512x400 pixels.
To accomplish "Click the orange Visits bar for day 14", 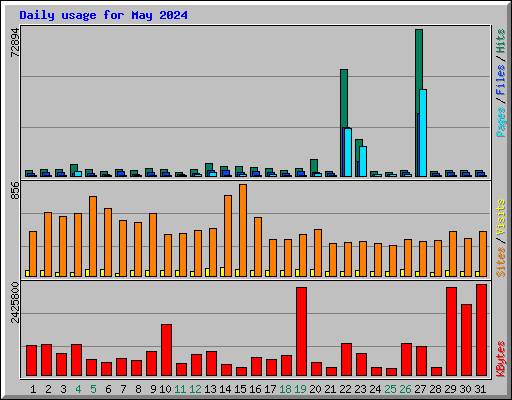I will pos(228,236).
